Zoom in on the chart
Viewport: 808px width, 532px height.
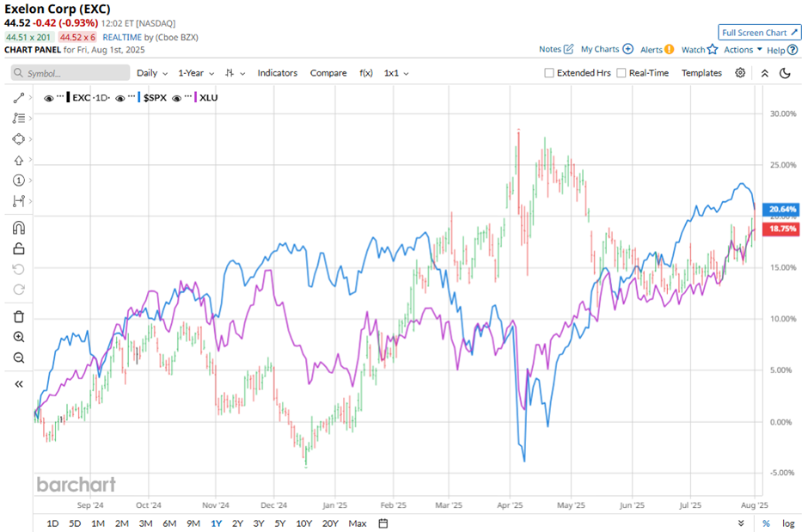point(19,337)
